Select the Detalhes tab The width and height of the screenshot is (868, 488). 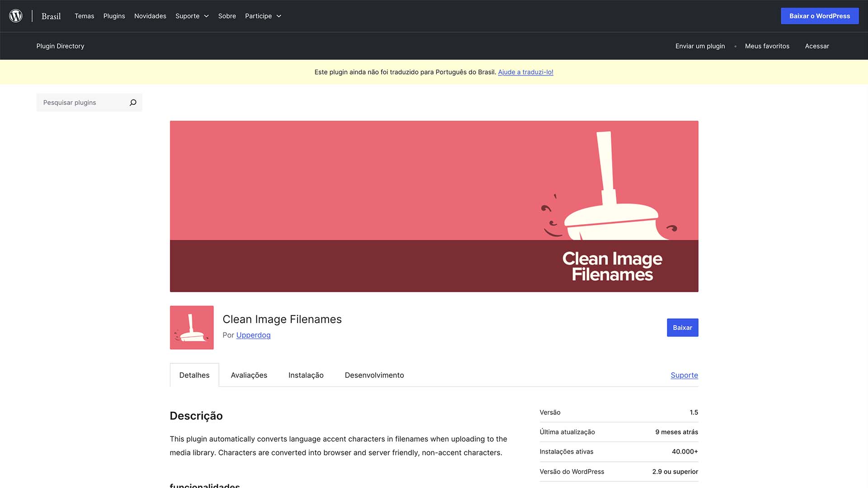[194, 375]
